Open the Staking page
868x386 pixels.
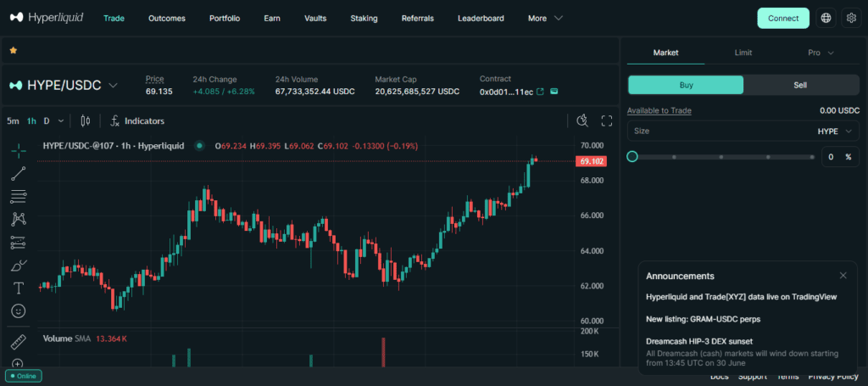pos(364,19)
